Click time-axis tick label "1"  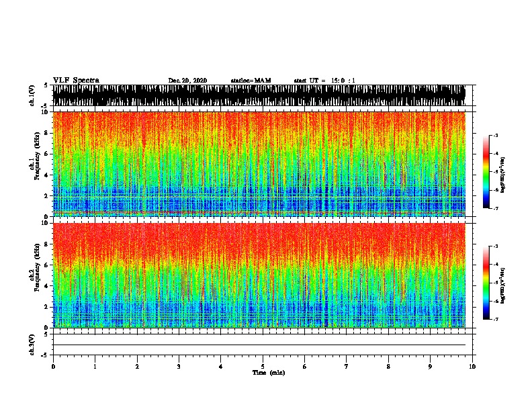tap(95, 367)
